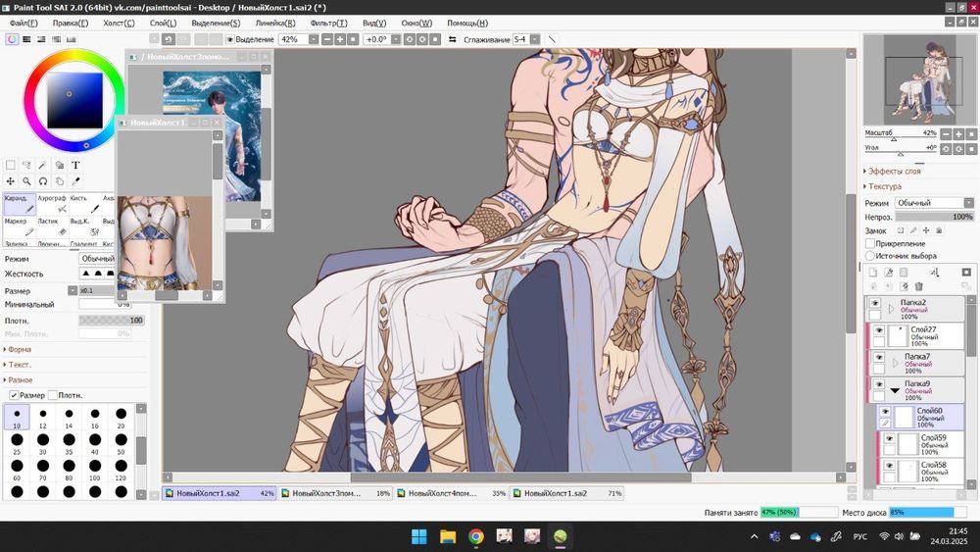Expand Эффекты слоя section
This screenshot has height=552, width=980.
pos(893,171)
